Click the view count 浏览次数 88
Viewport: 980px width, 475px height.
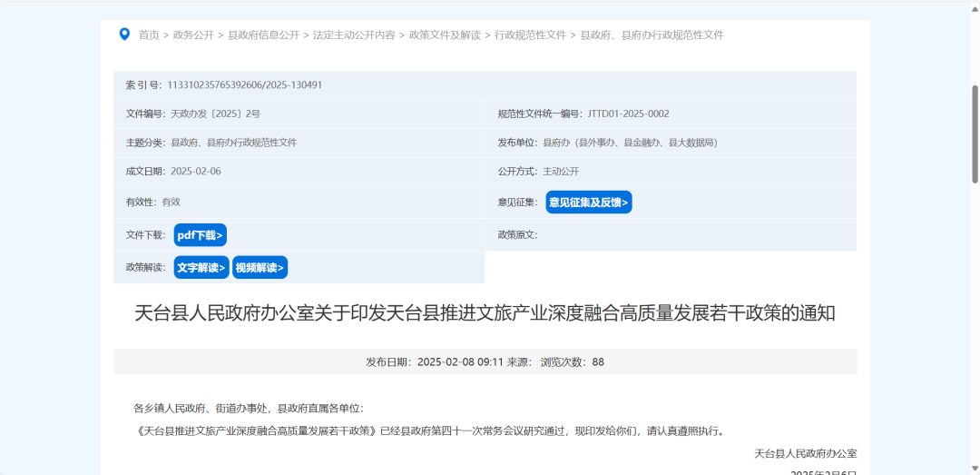(573, 361)
